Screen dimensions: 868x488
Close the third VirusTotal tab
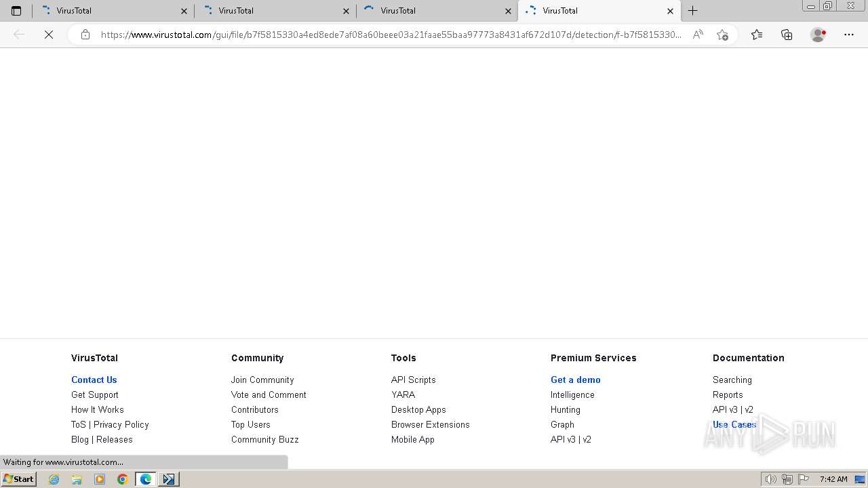(x=508, y=11)
